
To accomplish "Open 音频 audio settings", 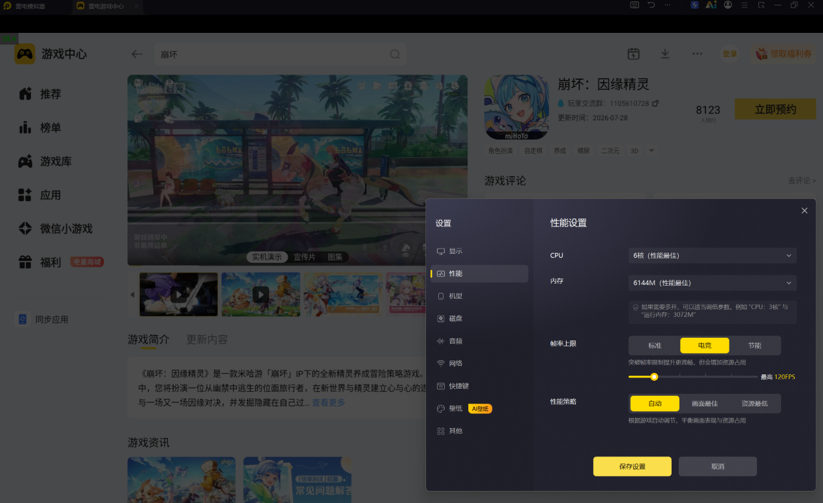I will (x=479, y=341).
